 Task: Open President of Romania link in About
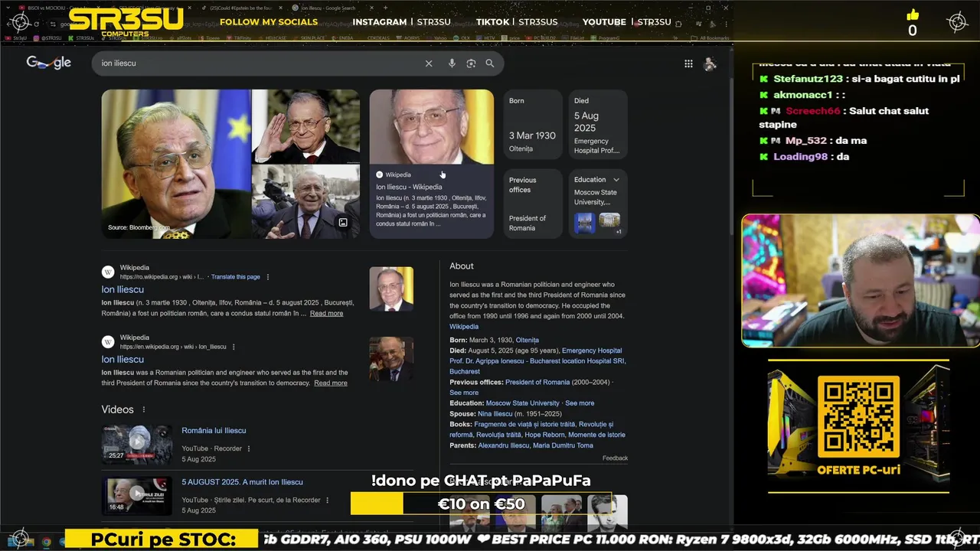pyautogui.click(x=537, y=383)
